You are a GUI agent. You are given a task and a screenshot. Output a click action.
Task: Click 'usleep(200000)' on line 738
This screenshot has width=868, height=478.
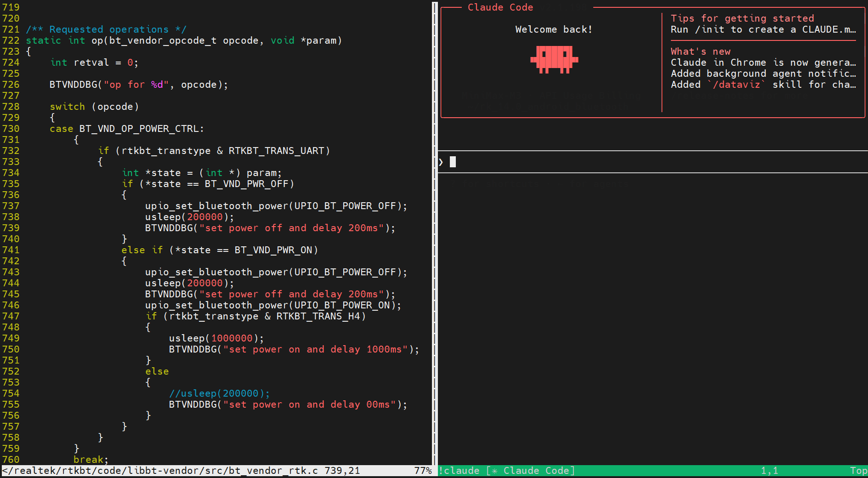(x=187, y=217)
